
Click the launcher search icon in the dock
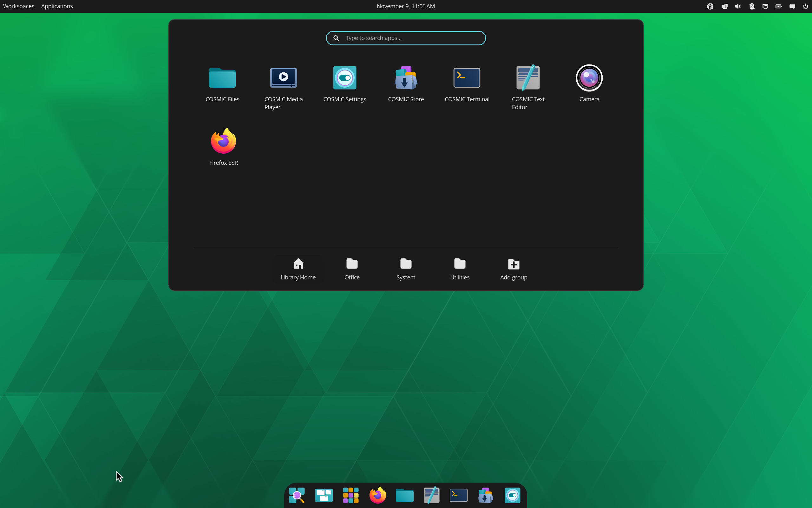pyautogui.click(x=297, y=495)
